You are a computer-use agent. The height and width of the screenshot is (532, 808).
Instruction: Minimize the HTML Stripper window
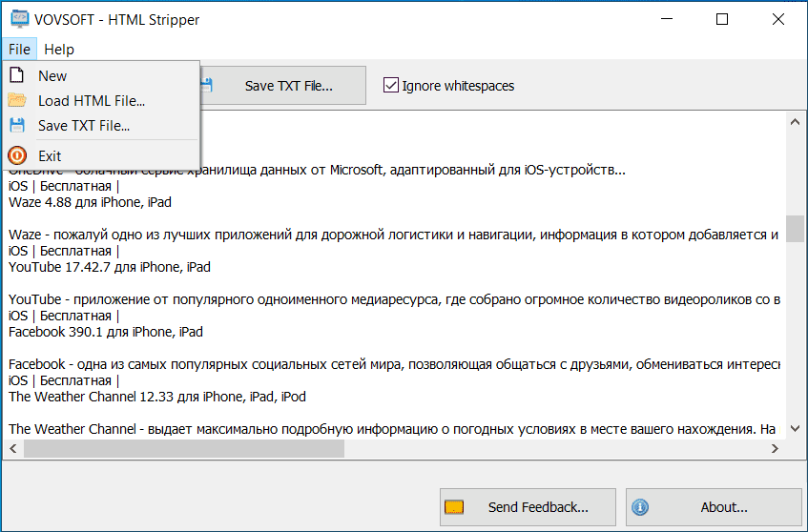[667, 19]
